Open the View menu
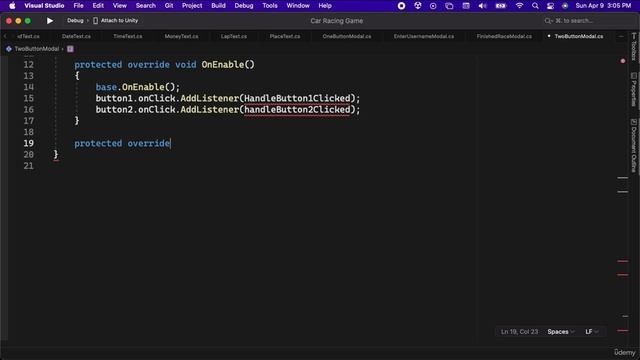The width and height of the screenshot is (640, 360). tap(120, 6)
